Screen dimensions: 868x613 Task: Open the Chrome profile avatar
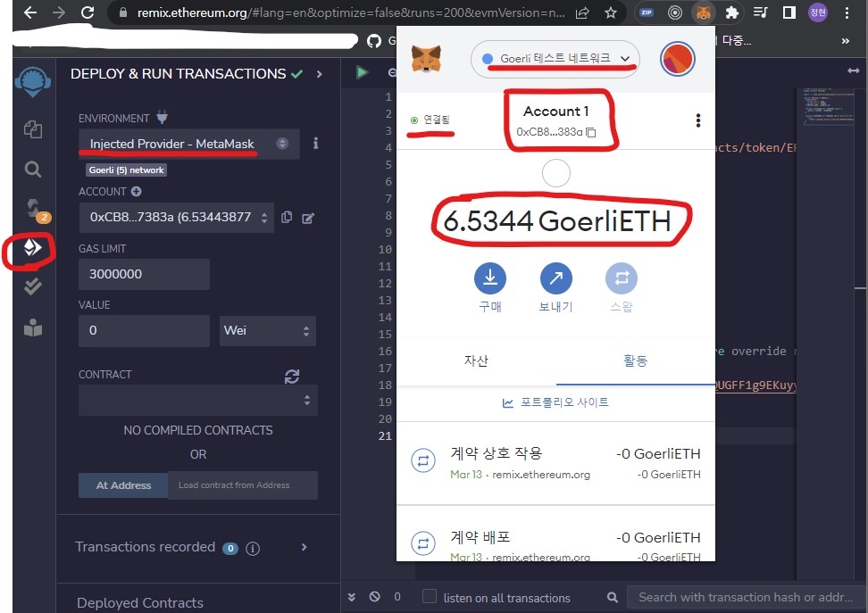pos(818,12)
